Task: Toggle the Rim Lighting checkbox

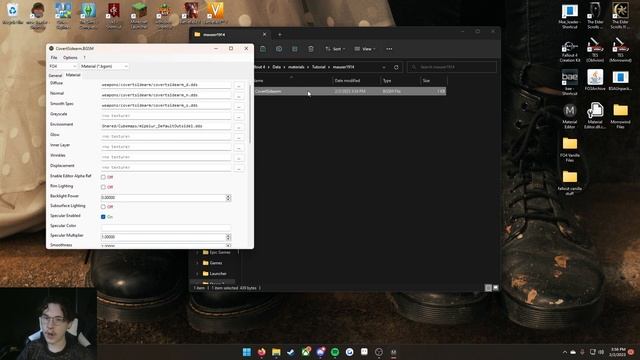Action: point(103,187)
